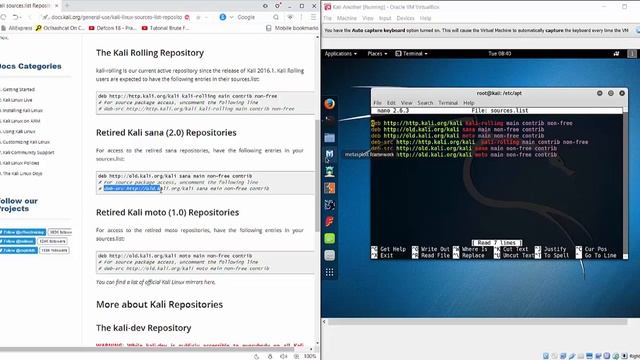Reload the page with the refresh icon
Screen dimensions: 640x360
pyautogui.click(x=3, y=17)
